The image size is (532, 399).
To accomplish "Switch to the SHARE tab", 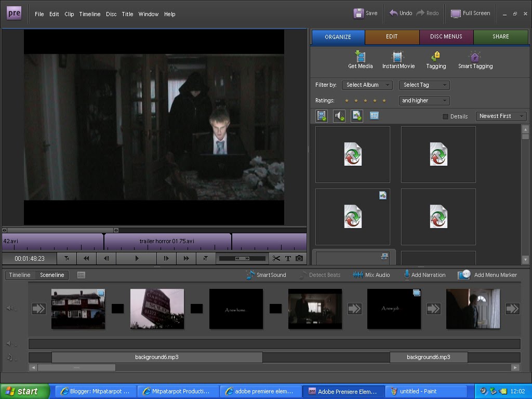I will (501, 37).
